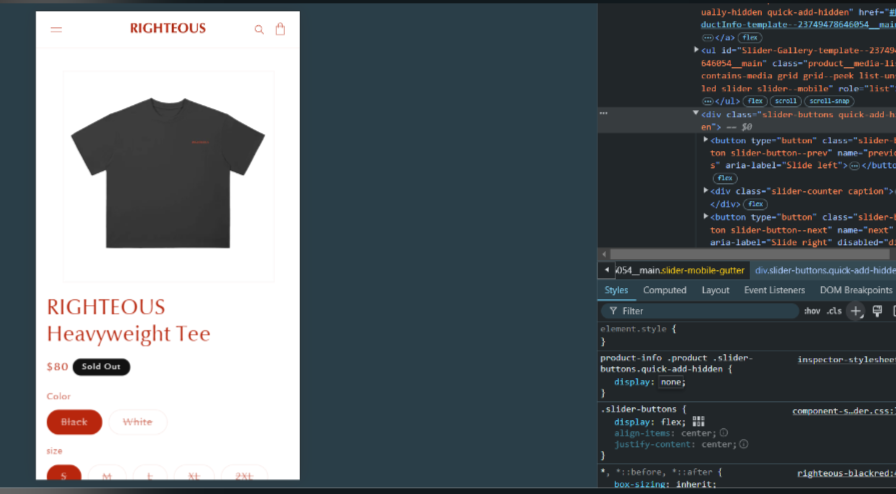
Task: Collapse the div slider-buttons element
Action: (695, 114)
